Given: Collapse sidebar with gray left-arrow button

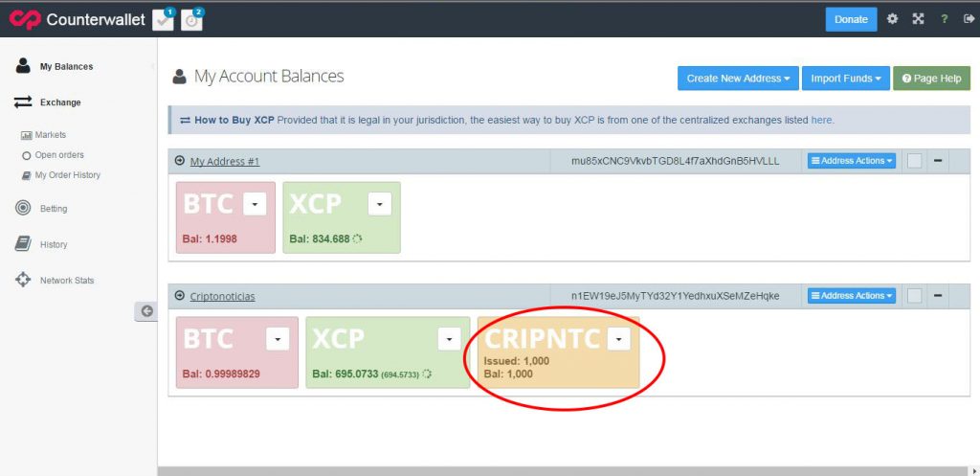Looking at the screenshot, I should (146, 311).
